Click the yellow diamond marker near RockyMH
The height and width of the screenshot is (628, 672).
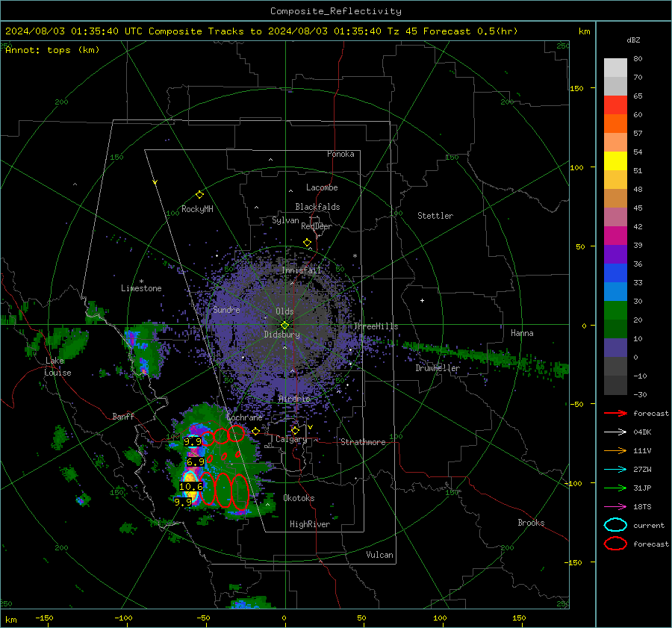[x=199, y=195]
